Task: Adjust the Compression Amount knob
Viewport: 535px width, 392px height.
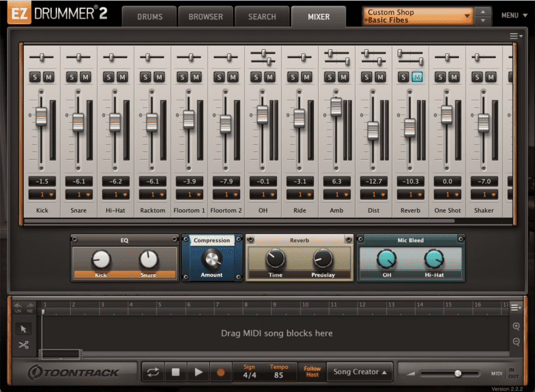Action: pos(211,258)
